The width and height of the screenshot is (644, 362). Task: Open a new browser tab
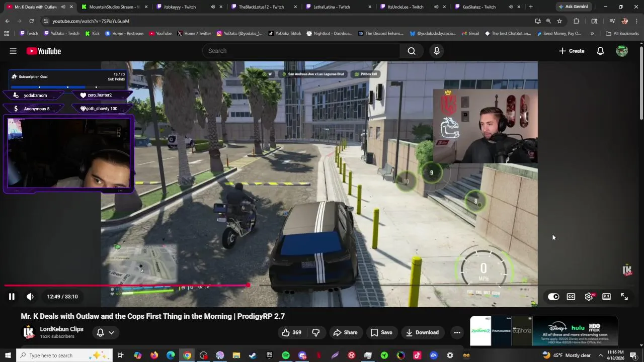(531, 7)
